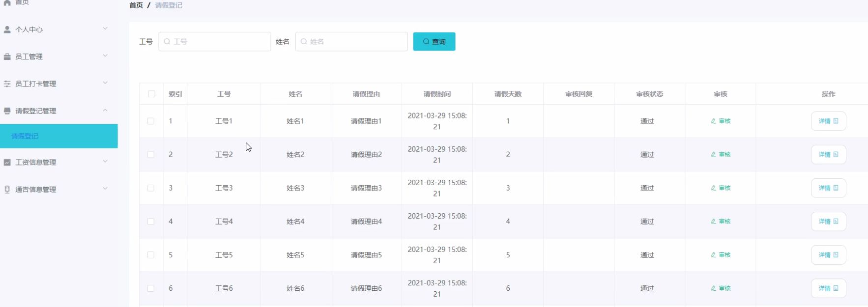The width and height of the screenshot is (868, 307).
Task: Focus the 工号 search input
Action: click(x=215, y=42)
